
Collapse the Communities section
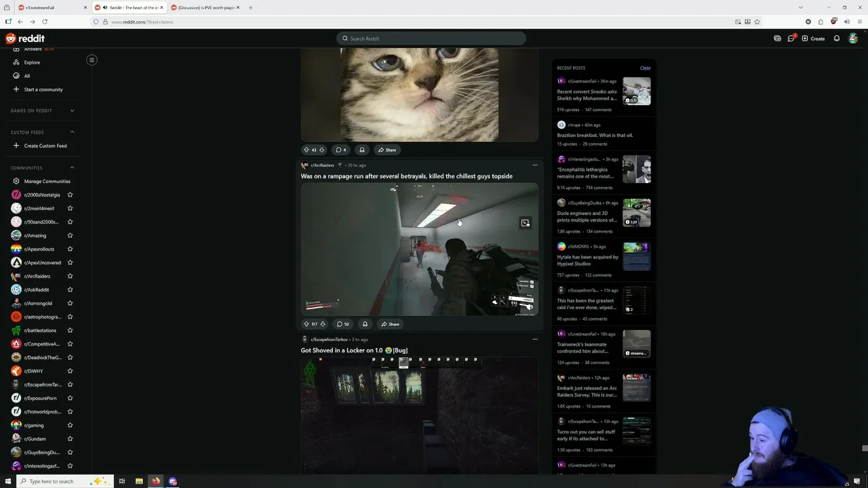[72, 167]
